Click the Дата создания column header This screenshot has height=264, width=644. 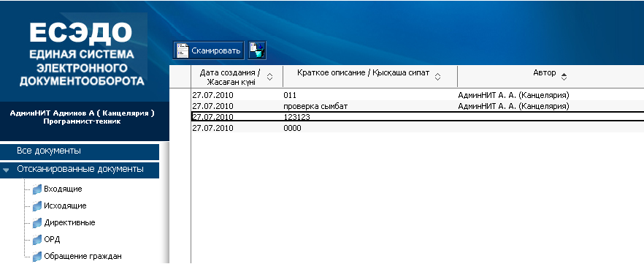tap(237, 77)
